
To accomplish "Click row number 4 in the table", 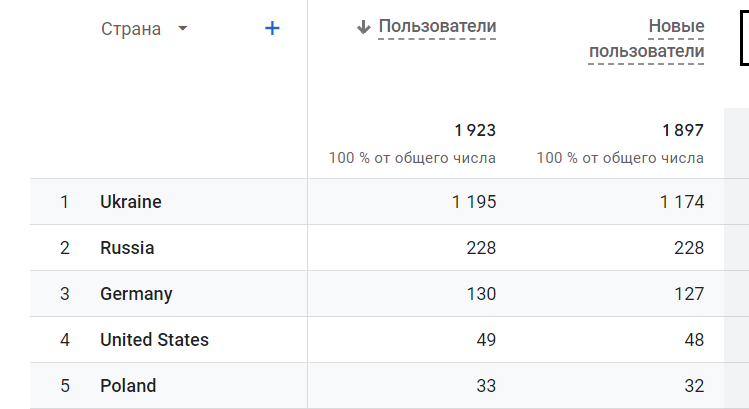I will (x=65, y=340).
